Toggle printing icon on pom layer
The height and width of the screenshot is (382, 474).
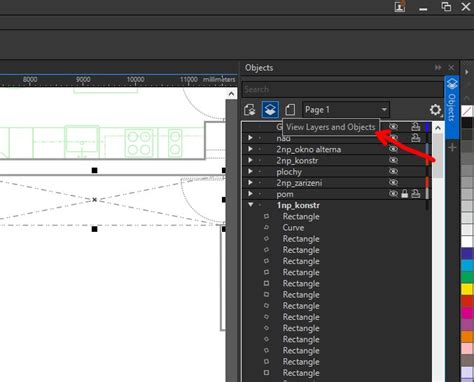click(415, 194)
